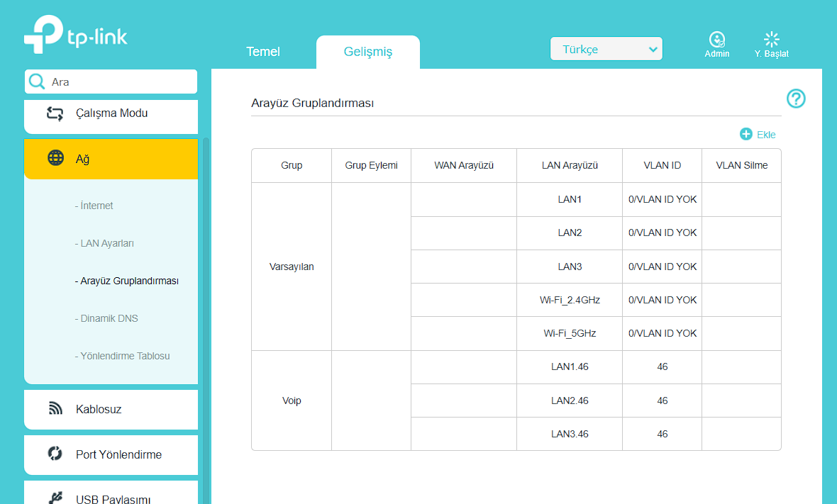Image resolution: width=837 pixels, height=504 pixels.
Task: Click the Voip group cell
Action: pyautogui.click(x=292, y=401)
